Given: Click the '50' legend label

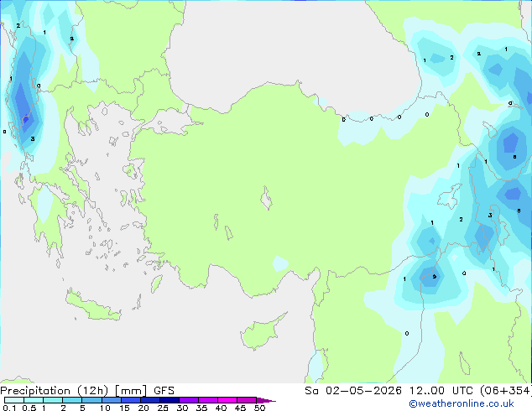Looking at the screenshot, I should 259,408.
